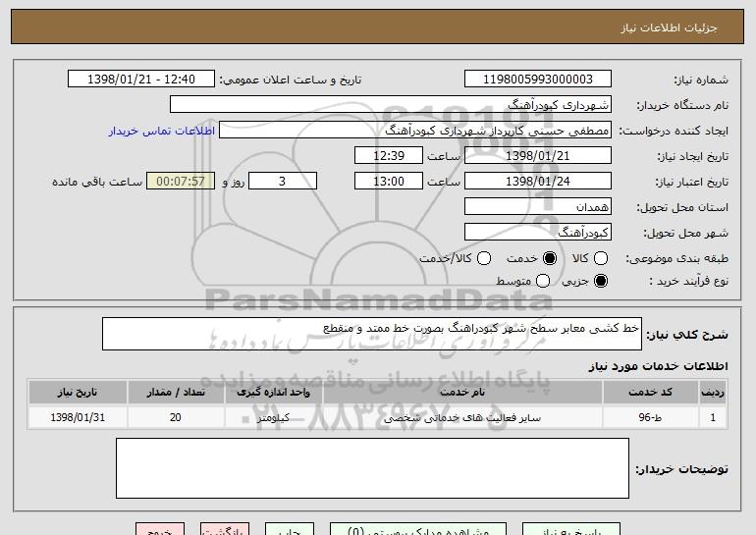The width and height of the screenshot is (756, 535).
Task: Click the پاسخ به نیاز button
Action: (x=571, y=529)
